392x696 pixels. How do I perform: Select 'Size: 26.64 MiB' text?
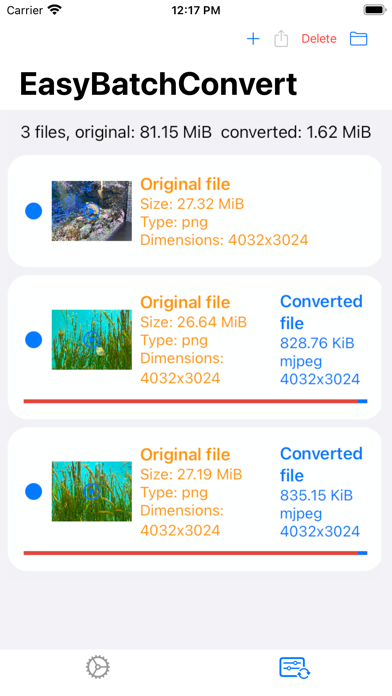[x=194, y=322]
